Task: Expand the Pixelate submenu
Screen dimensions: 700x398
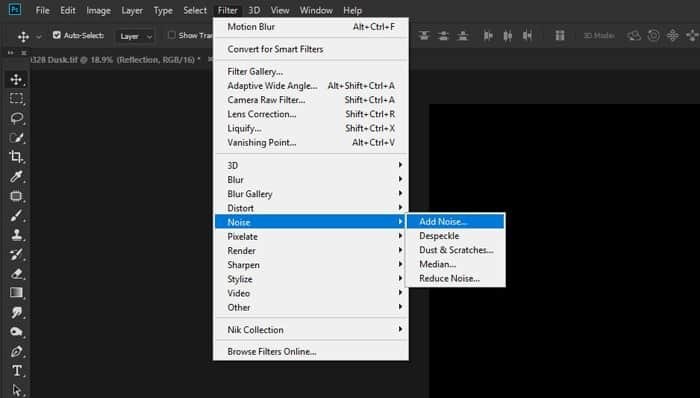Action: (x=311, y=236)
